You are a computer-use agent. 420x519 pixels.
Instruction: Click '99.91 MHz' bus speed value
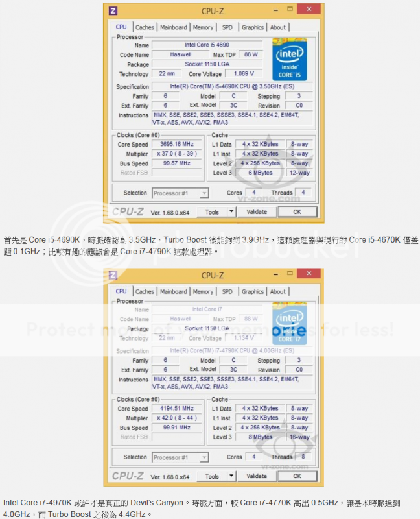click(177, 428)
